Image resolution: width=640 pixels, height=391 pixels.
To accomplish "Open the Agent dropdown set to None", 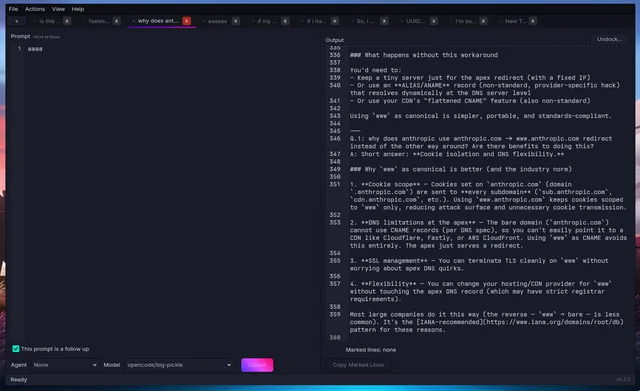I will 65,365.
